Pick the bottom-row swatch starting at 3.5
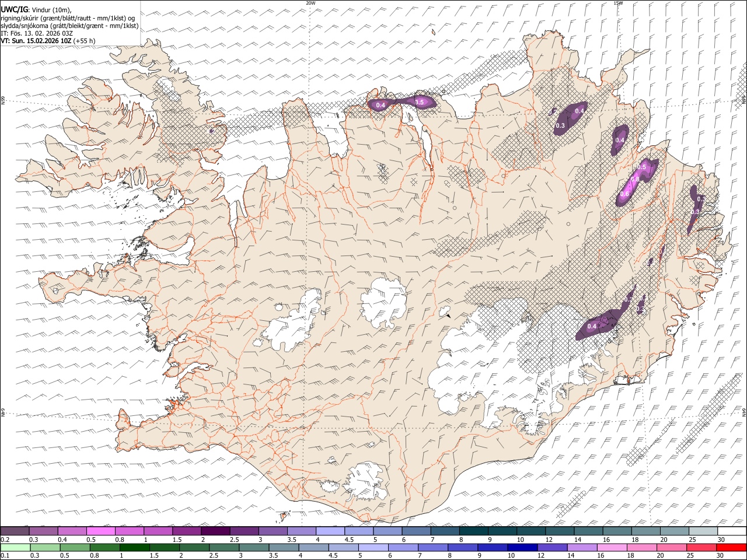Viewport: 747px width, 560px height. (284, 547)
